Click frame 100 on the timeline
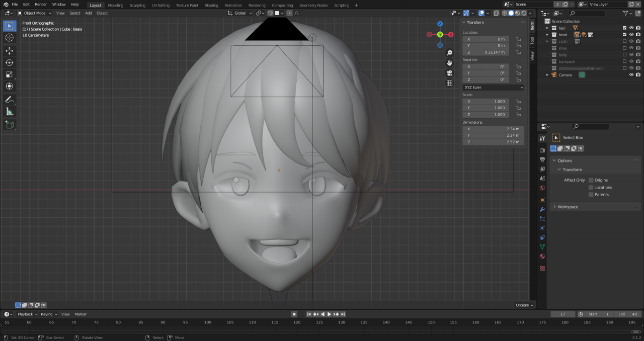The image size is (644, 341). point(207,322)
